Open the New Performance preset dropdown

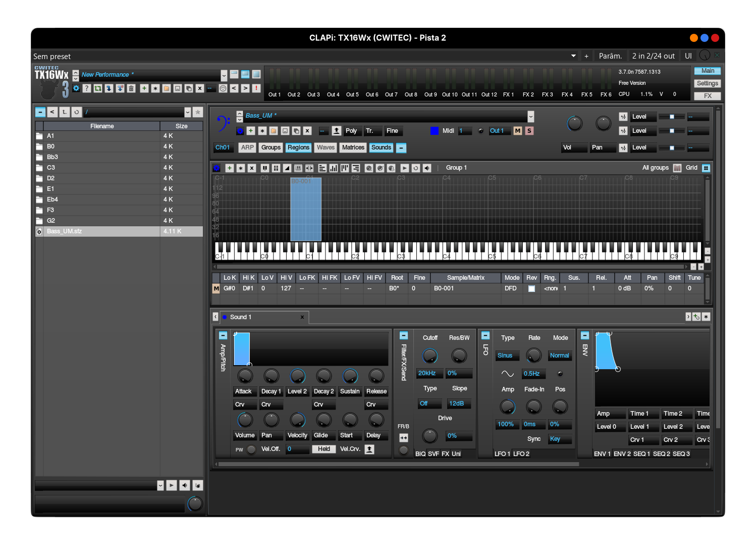pyautogui.click(x=224, y=75)
